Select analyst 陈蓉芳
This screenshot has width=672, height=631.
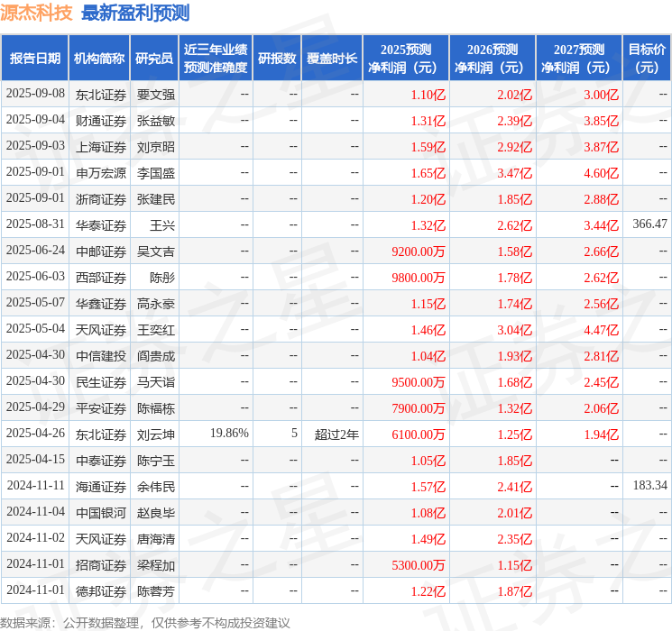[156, 591]
